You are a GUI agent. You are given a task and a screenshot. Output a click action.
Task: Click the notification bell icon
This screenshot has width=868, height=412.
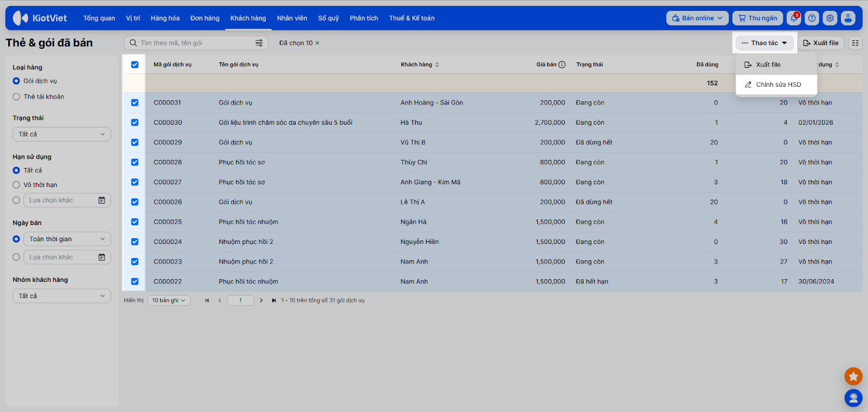click(x=794, y=18)
